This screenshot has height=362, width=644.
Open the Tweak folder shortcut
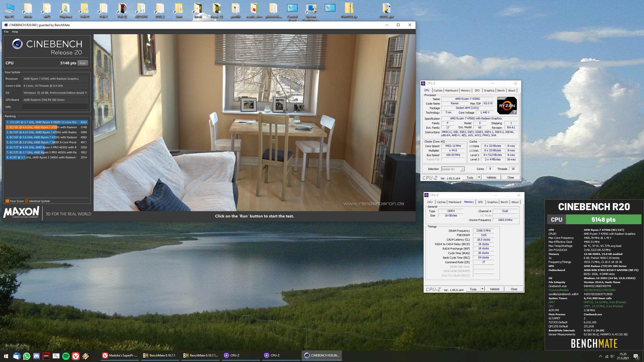click(x=198, y=10)
